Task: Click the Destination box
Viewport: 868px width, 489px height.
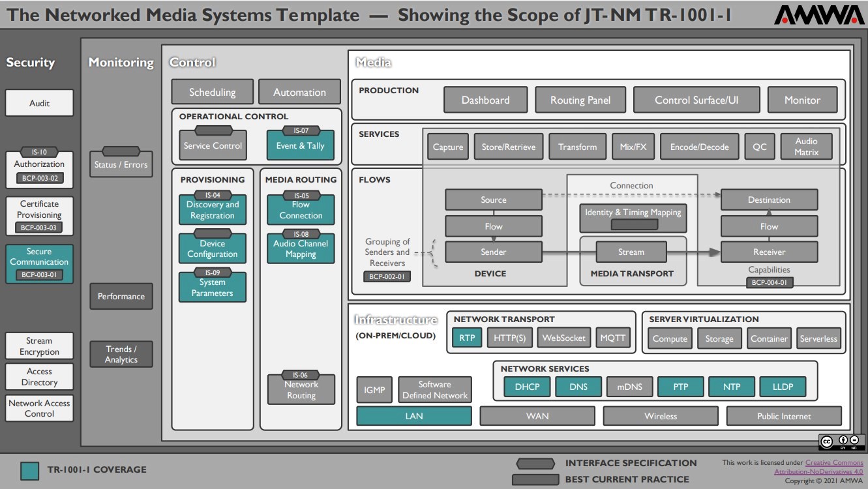Action: [769, 200]
